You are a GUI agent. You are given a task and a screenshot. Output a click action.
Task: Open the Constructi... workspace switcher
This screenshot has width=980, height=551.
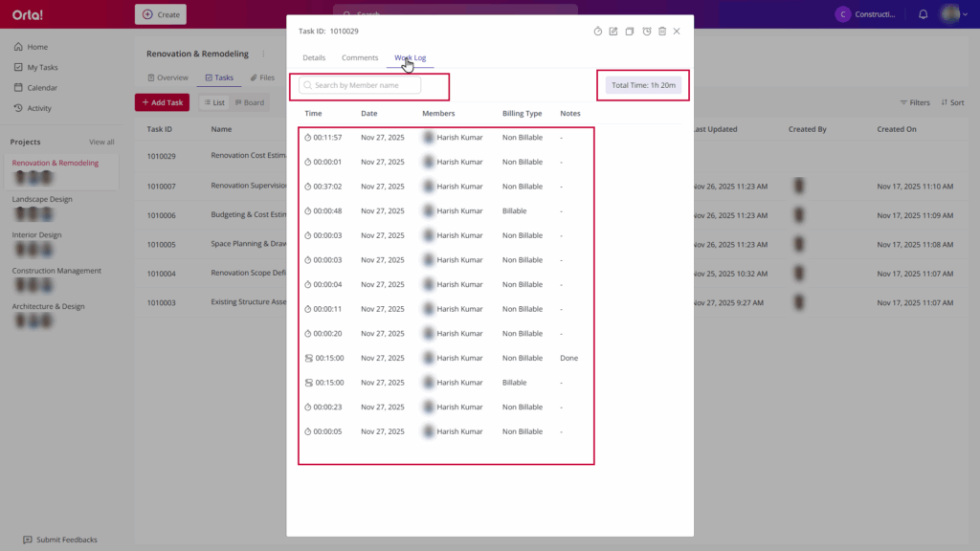[x=865, y=14]
